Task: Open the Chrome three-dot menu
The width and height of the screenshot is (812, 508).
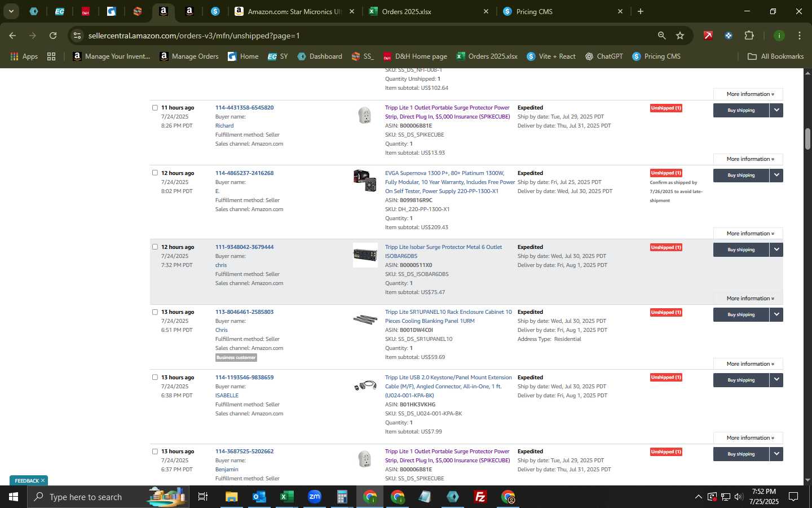Action: click(799, 36)
